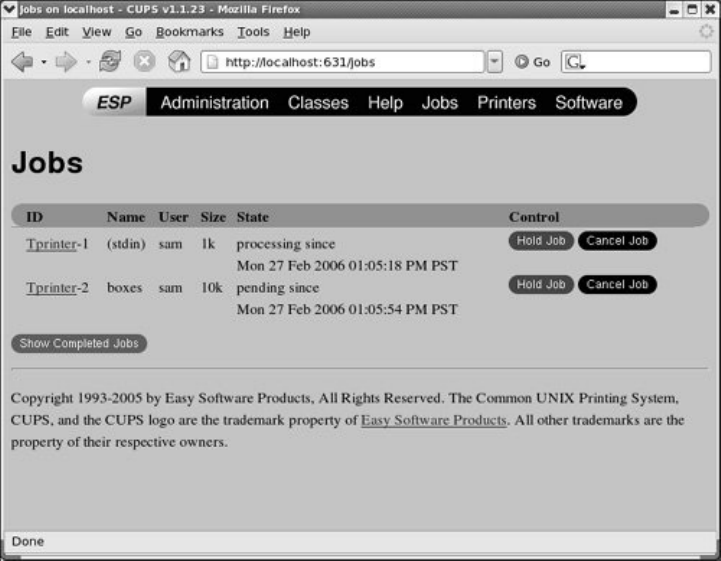Go to the Administration tab
The image size is (721, 561).
pos(215,103)
